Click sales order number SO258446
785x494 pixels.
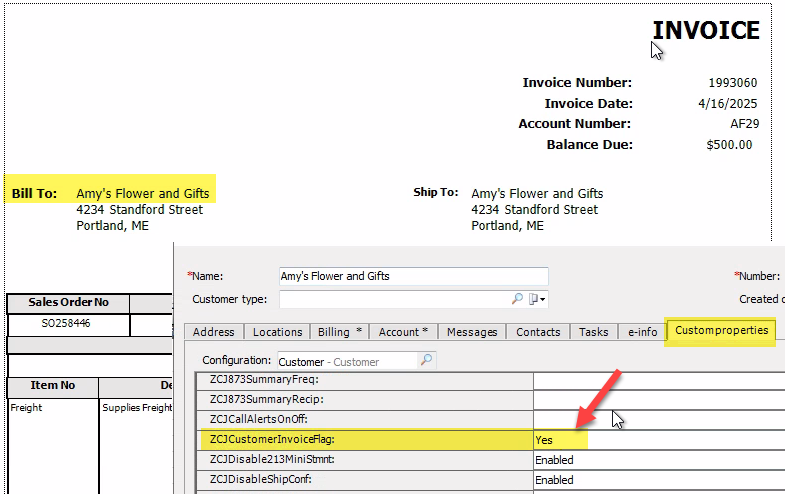[x=66, y=323]
